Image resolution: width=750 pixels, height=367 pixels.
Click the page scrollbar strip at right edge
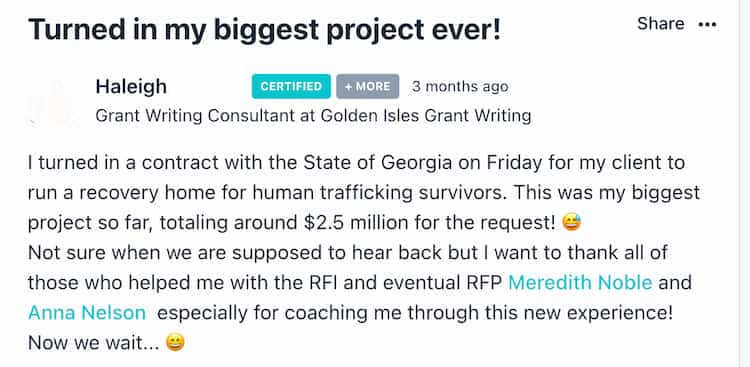point(744,183)
